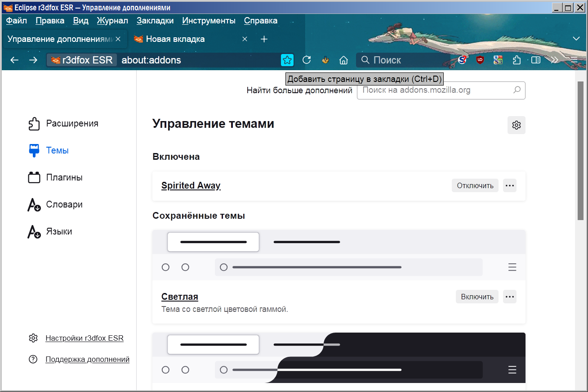Click the S3 Google extension icon
This screenshot has height=392, width=588.
pos(498,60)
